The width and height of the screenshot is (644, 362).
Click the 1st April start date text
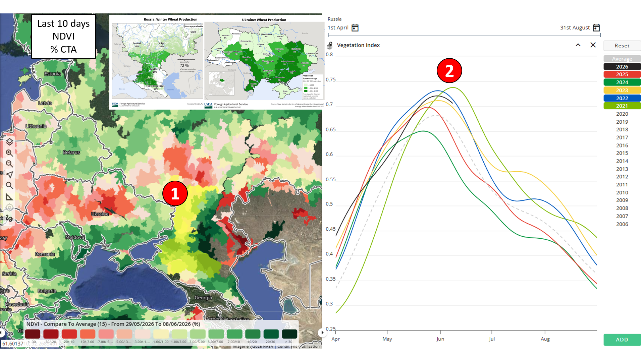point(338,27)
